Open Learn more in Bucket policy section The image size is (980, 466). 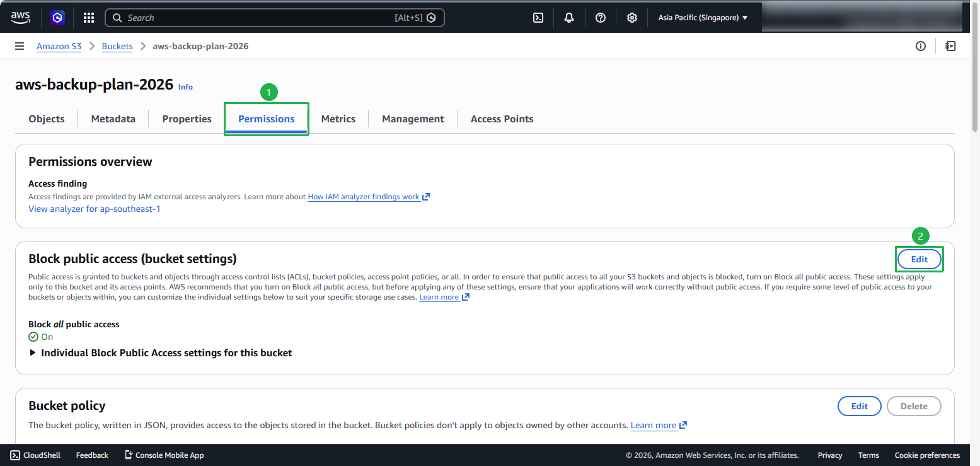click(653, 425)
